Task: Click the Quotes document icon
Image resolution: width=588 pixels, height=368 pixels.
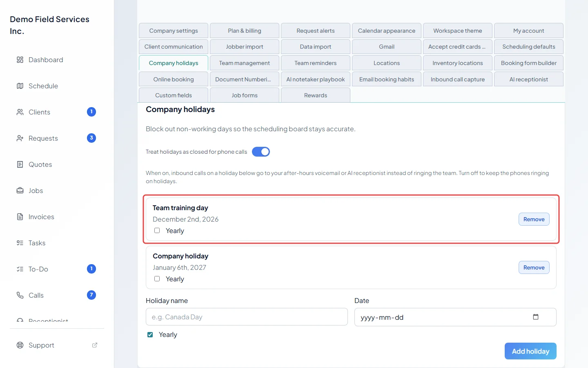Action: 20,164
